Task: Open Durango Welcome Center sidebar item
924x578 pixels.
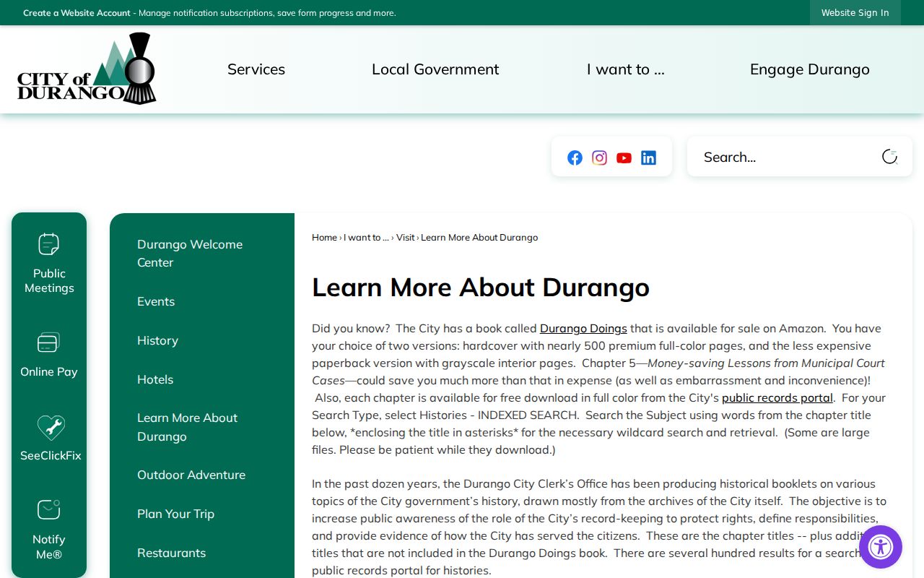Action: click(x=190, y=254)
